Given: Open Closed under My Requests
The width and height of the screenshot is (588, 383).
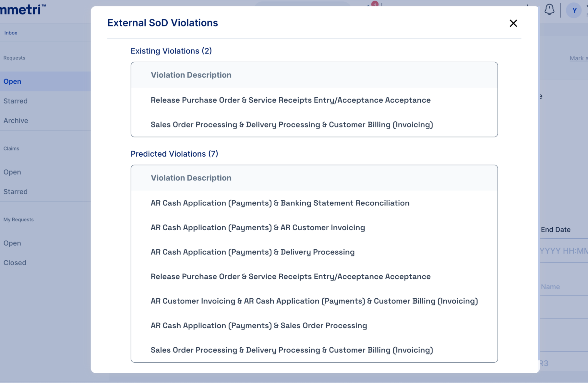Looking at the screenshot, I should pos(15,263).
